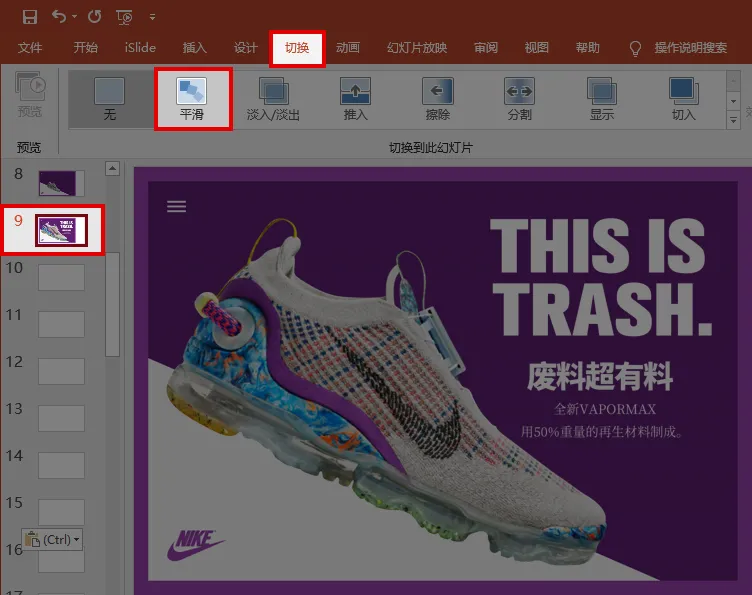The height and width of the screenshot is (595, 752).
Task: Switch to the 设计 ribbon tab
Action: click(x=246, y=47)
